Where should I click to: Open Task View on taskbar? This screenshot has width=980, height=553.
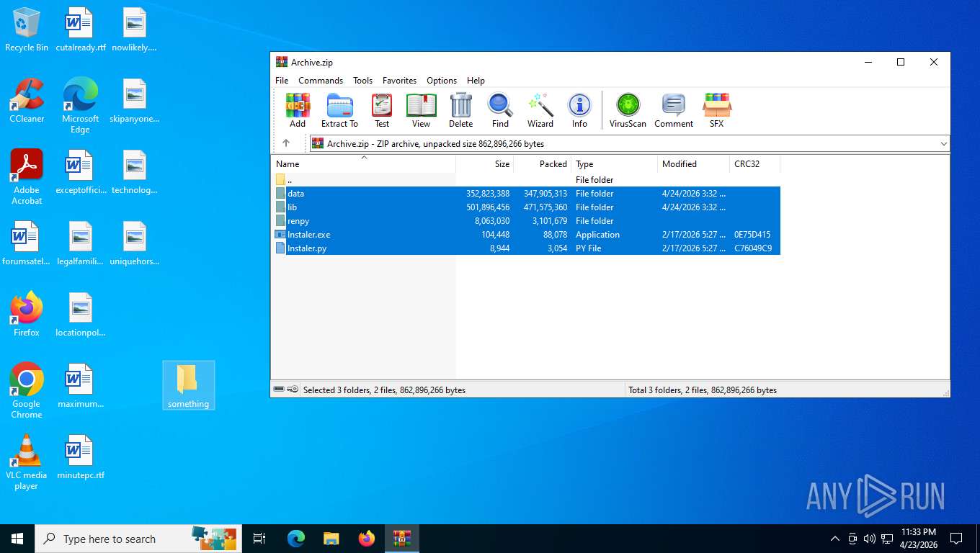pos(259,539)
